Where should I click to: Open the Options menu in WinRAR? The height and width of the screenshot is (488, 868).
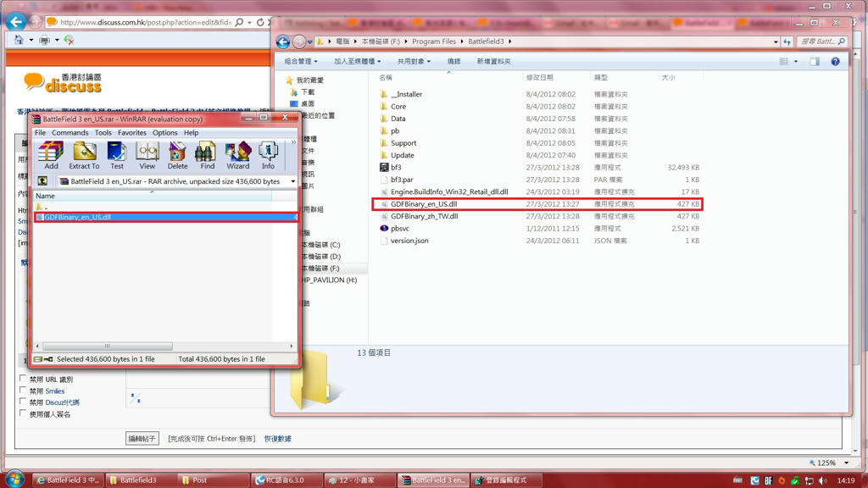point(165,133)
